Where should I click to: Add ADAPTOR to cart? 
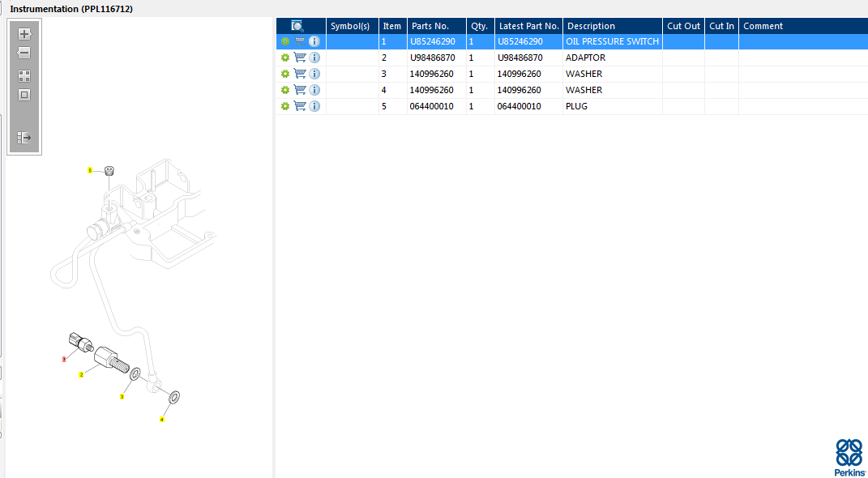point(300,58)
